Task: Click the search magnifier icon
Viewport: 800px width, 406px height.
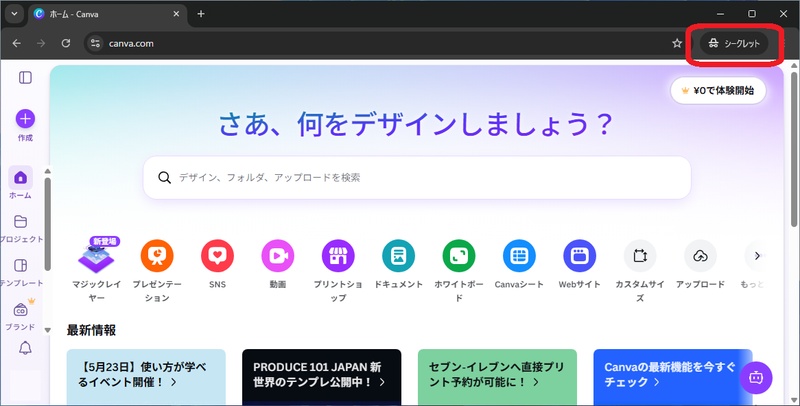Action: 164,177
